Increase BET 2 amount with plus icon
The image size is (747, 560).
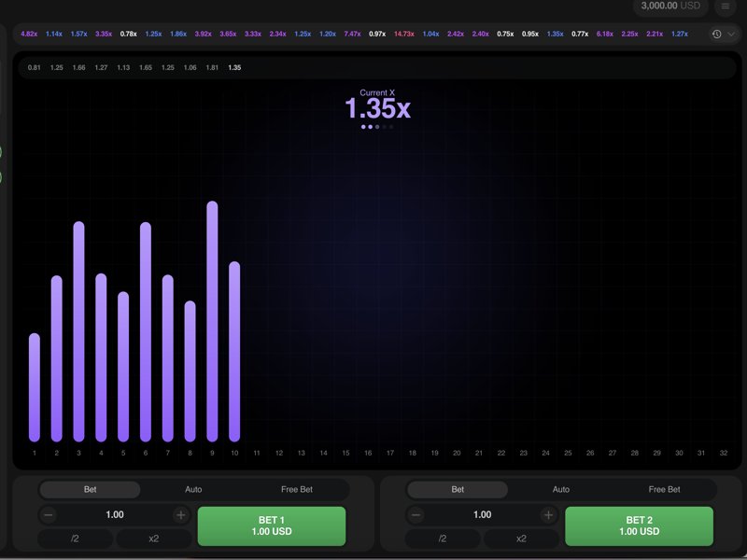548,515
